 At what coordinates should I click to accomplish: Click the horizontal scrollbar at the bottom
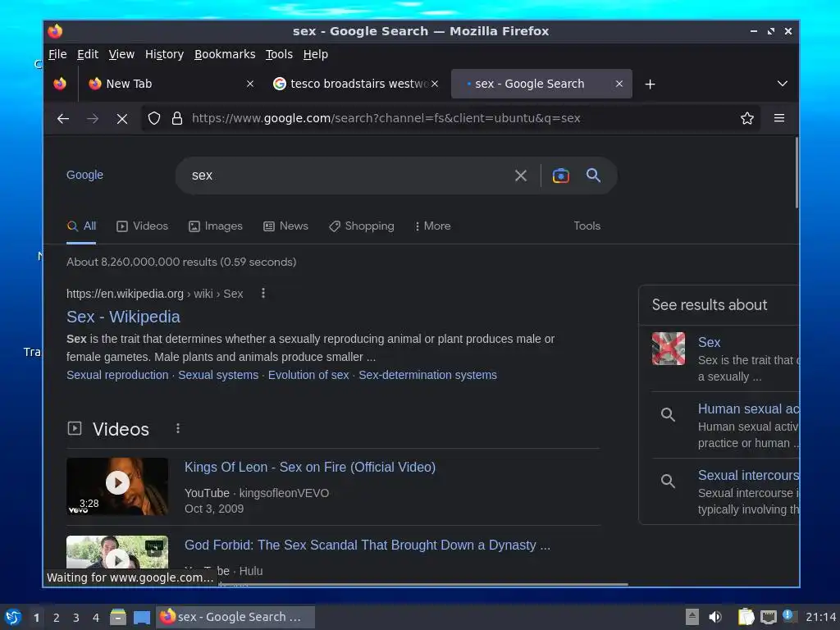[423, 584]
